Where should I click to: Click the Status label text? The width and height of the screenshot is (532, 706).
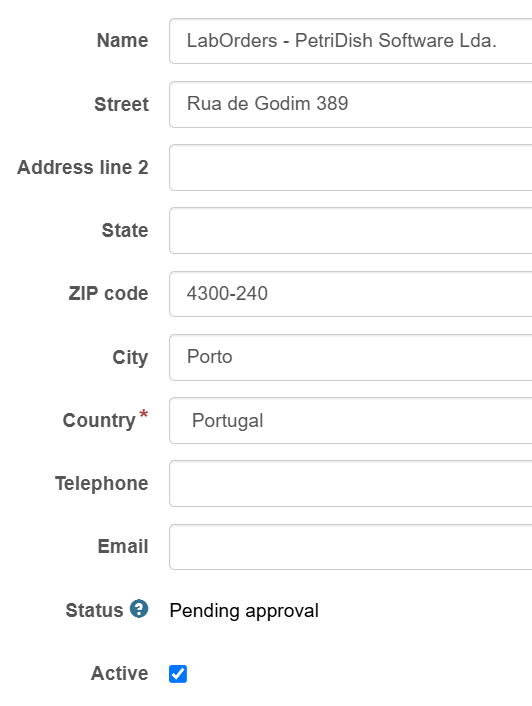pyautogui.click(x=94, y=611)
